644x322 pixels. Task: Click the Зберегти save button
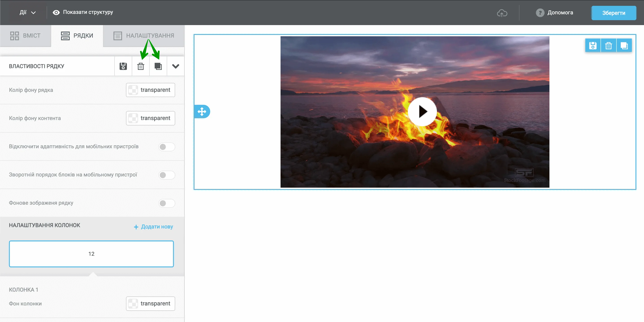[614, 13]
